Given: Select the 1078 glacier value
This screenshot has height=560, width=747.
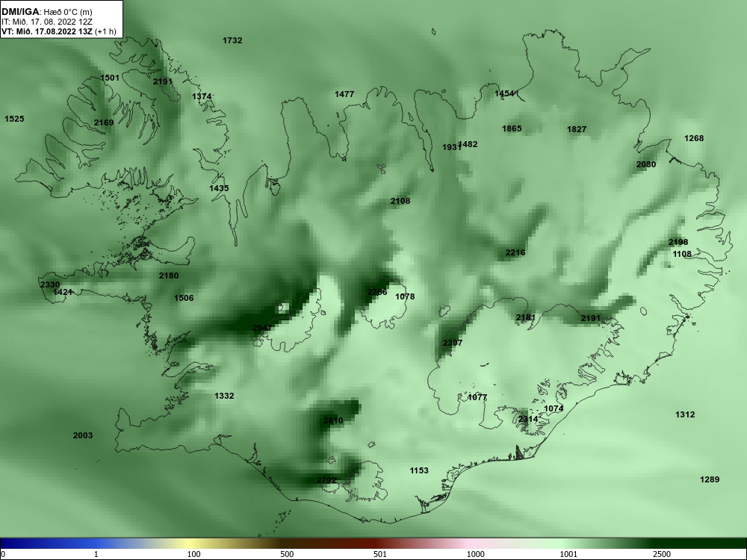Looking at the screenshot, I should (x=405, y=296).
